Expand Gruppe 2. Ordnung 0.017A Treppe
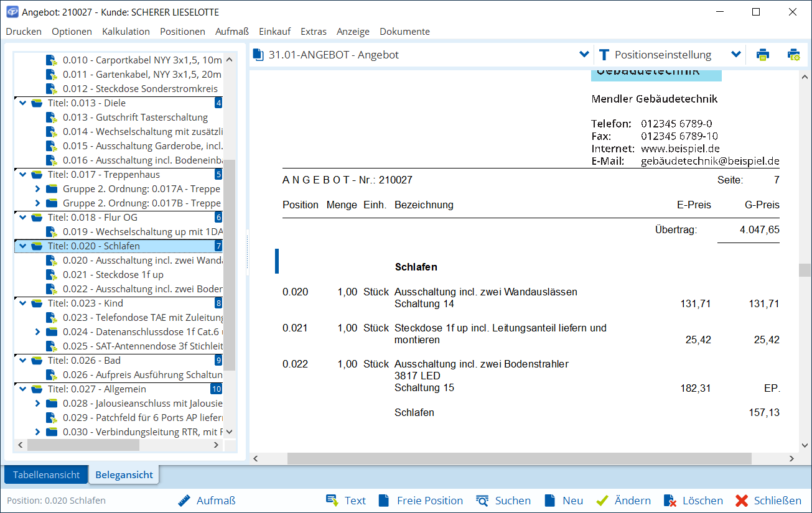This screenshot has width=812, height=513. point(37,189)
